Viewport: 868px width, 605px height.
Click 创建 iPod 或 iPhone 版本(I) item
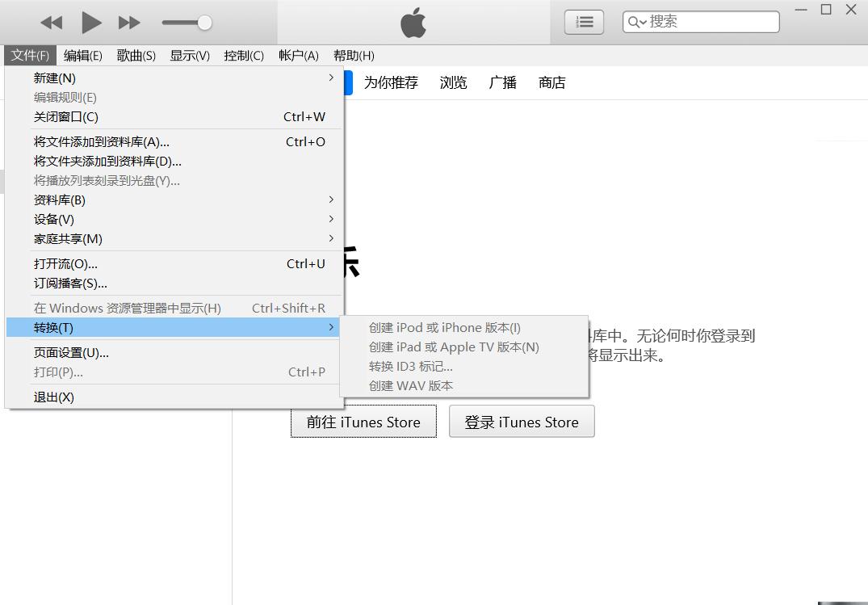pos(464,327)
